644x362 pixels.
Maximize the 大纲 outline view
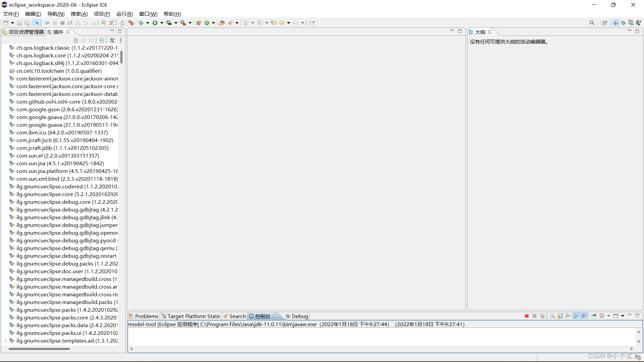[637, 31]
